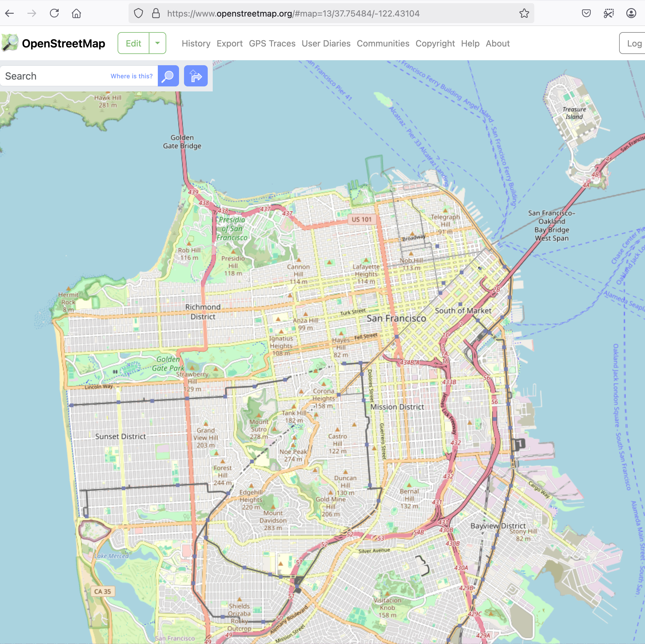645x644 pixels.
Task: Click the Golden Gate Park label
Action: tap(168, 364)
